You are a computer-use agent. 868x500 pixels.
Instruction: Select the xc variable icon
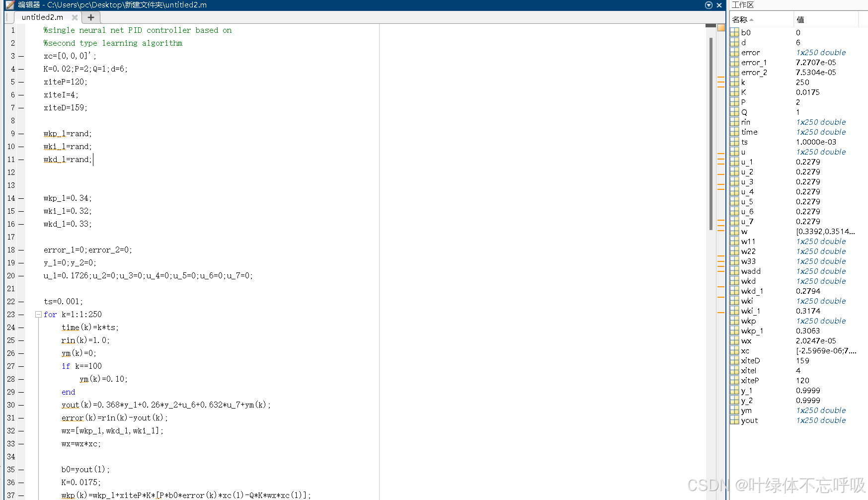click(x=734, y=350)
